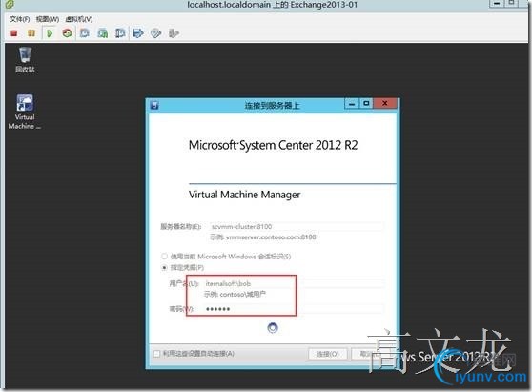This screenshot has width=532, height=392.
Task: Click the revert to snapshot icon
Action: click(x=102, y=33)
